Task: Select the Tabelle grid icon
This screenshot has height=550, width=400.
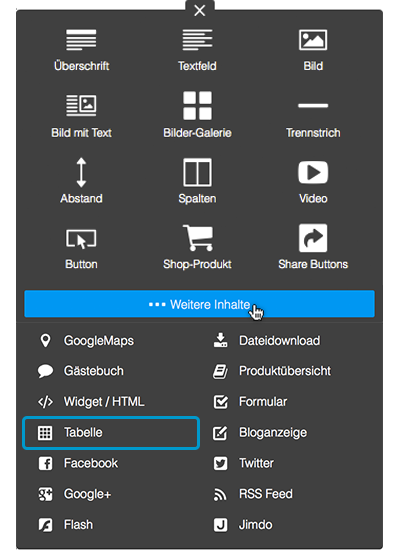Action: click(x=45, y=433)
